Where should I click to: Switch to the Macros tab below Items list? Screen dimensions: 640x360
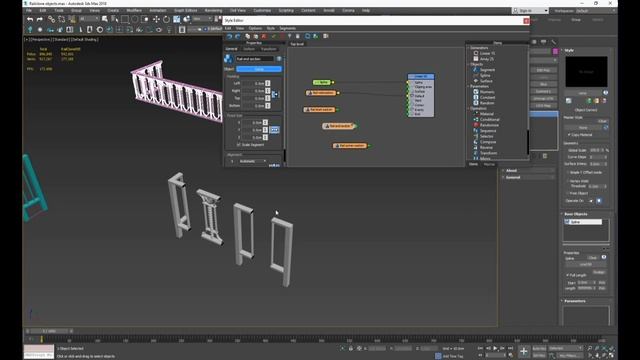489,164
